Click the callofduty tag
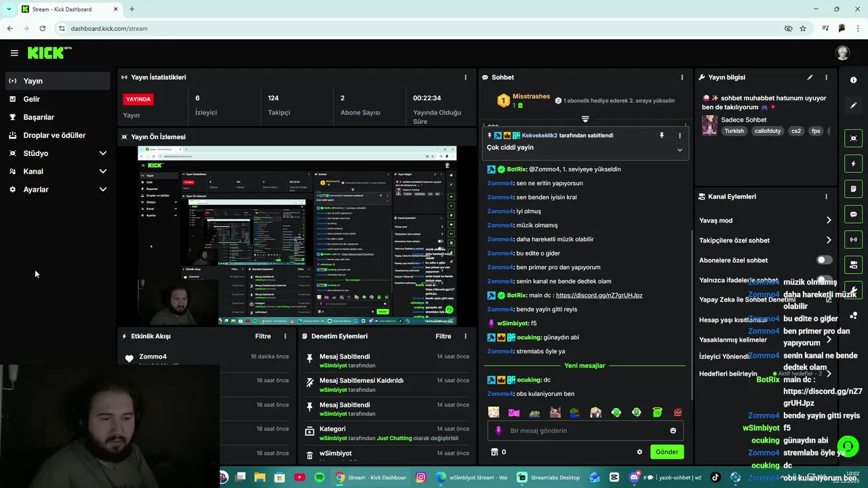The width and height of the screenshot is (868, 488). (768, 131)
